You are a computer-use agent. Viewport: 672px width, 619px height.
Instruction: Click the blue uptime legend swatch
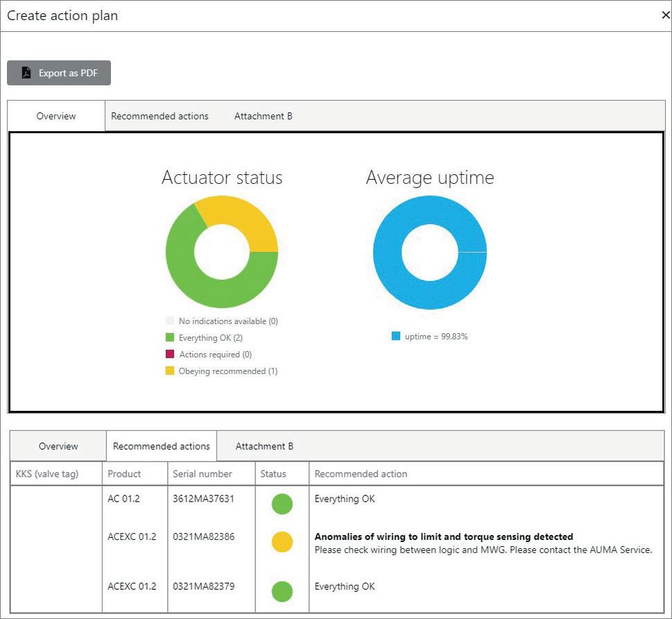coord(395,336)
